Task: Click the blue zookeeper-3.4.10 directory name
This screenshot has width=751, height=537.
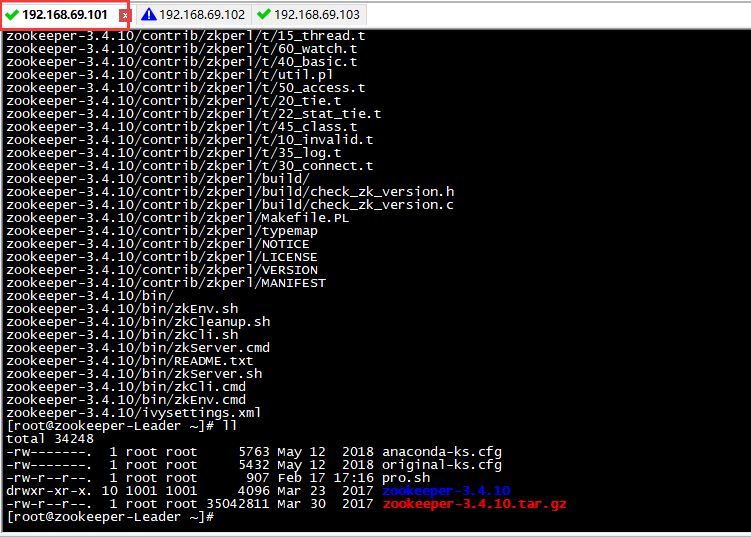Action: coord(446,491)
